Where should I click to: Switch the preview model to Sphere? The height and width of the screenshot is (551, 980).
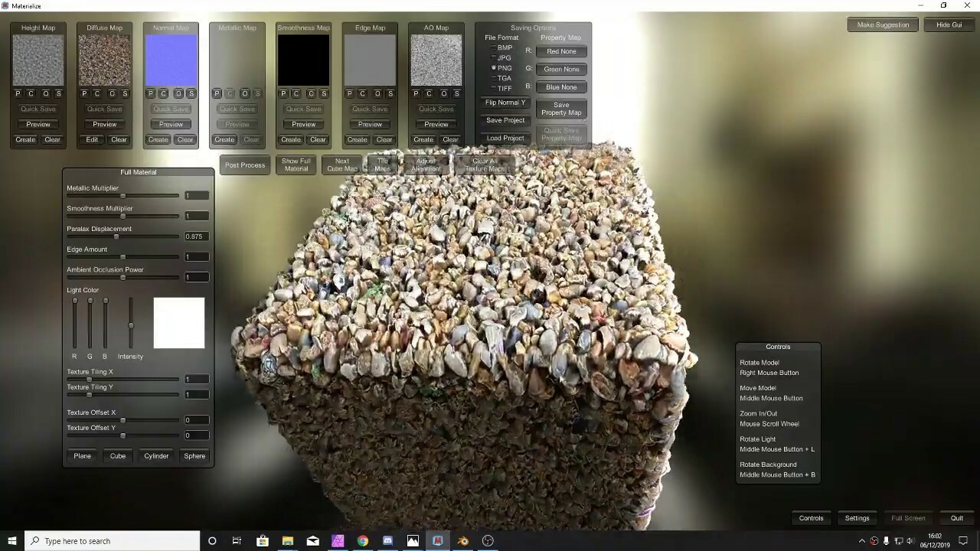(194, 456)
